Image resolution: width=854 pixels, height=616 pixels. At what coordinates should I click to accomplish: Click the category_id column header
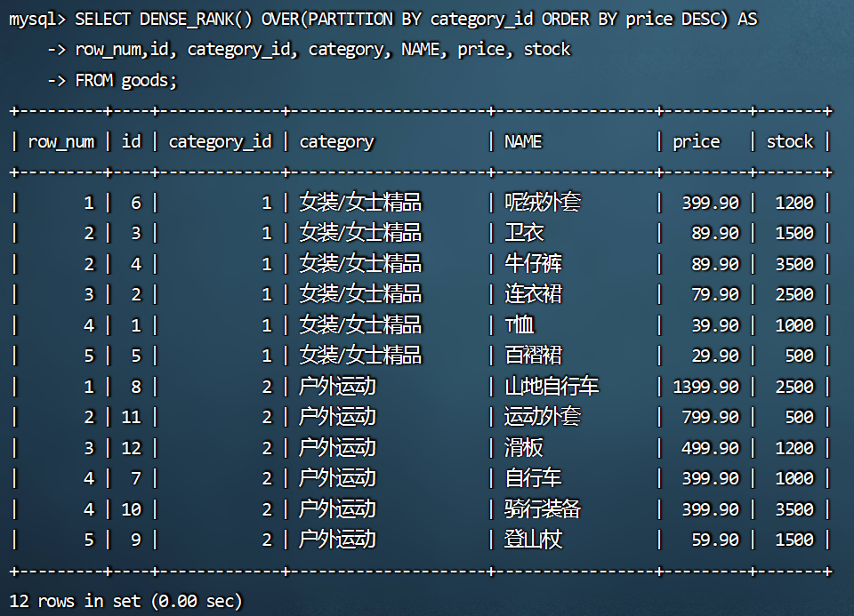coord(220,141)
